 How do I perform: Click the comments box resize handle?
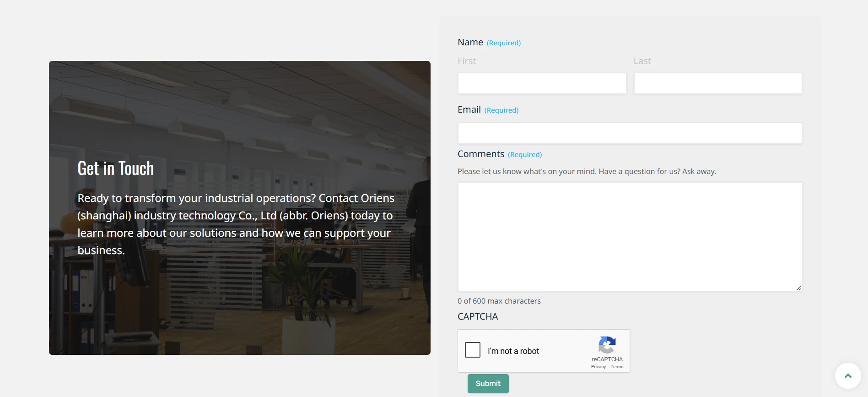click(798, 288)
